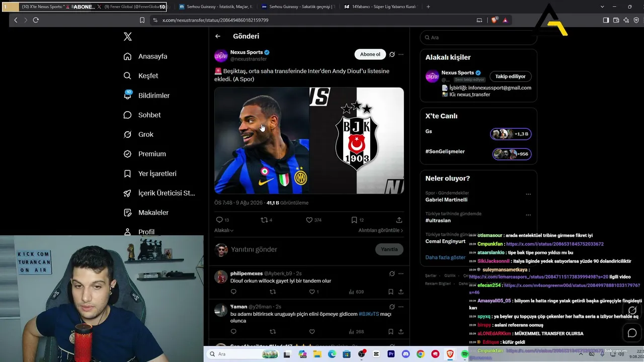
Task: Repost Yaman's comment
Action: pyautogui.click(x=273, y=332)
